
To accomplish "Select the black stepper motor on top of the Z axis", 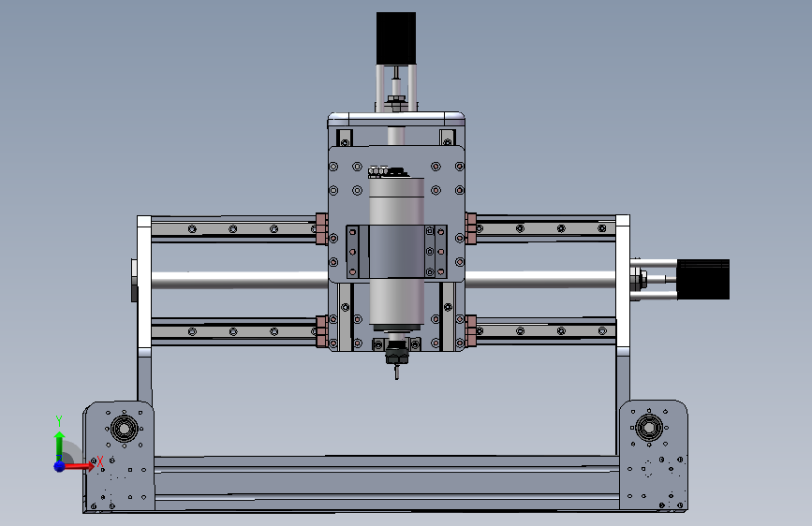I will (396, 38).
